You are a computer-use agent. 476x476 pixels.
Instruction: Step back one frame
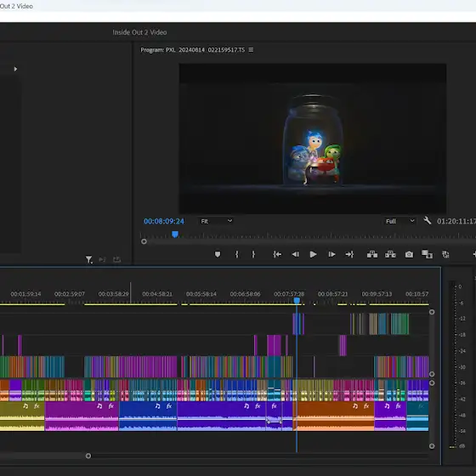(295, 254)
